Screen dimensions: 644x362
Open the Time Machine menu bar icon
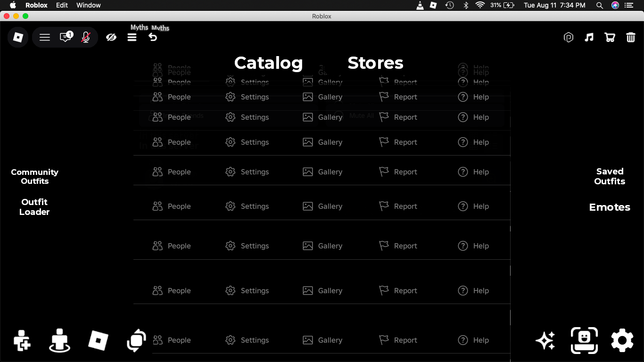[x=450, y=5]
